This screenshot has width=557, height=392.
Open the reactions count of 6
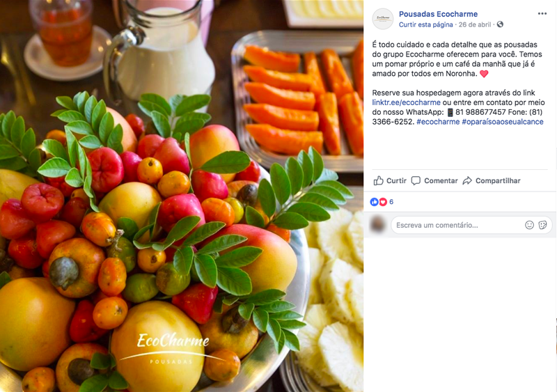point(391,202)
